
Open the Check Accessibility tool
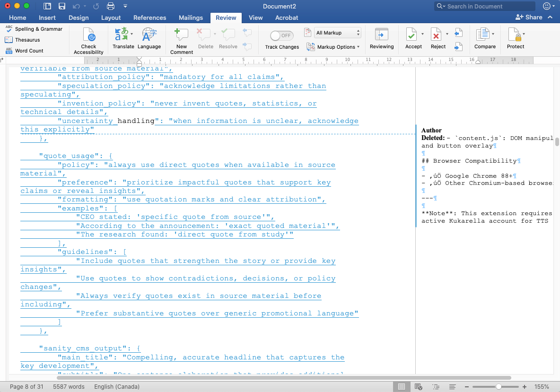tap(88, 41)
